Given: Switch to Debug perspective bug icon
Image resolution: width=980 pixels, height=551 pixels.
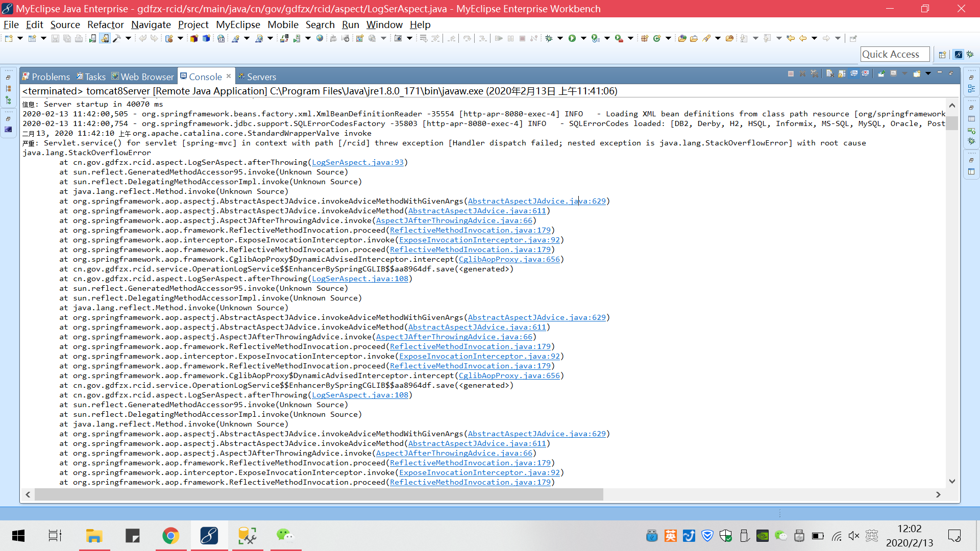Looking at the screenshot, I should (x=970, y=55).
